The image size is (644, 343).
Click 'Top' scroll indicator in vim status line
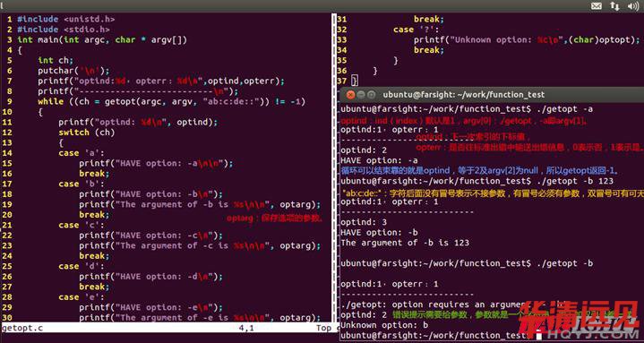[x=323, y=328]
